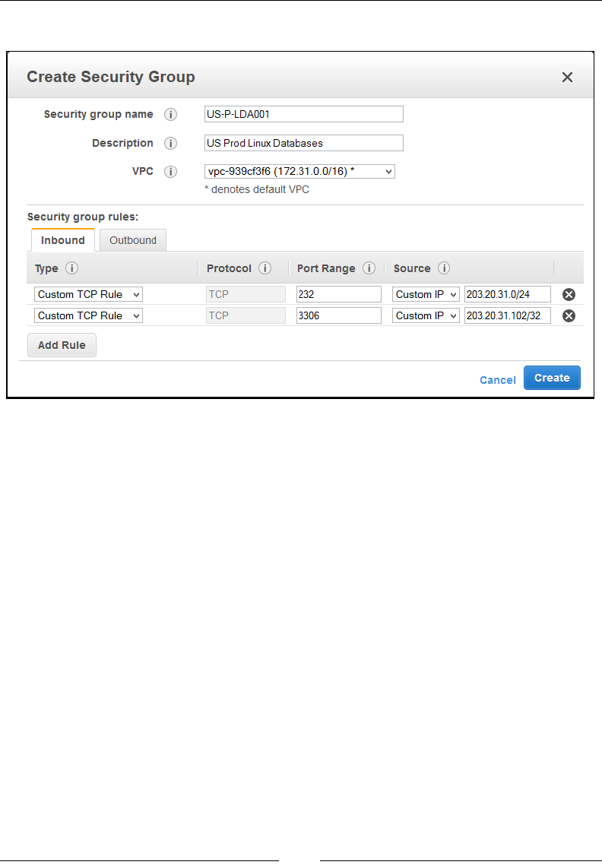Click info icon next to Source header
This screenshot has height=868, width=602.
[444, 268]
